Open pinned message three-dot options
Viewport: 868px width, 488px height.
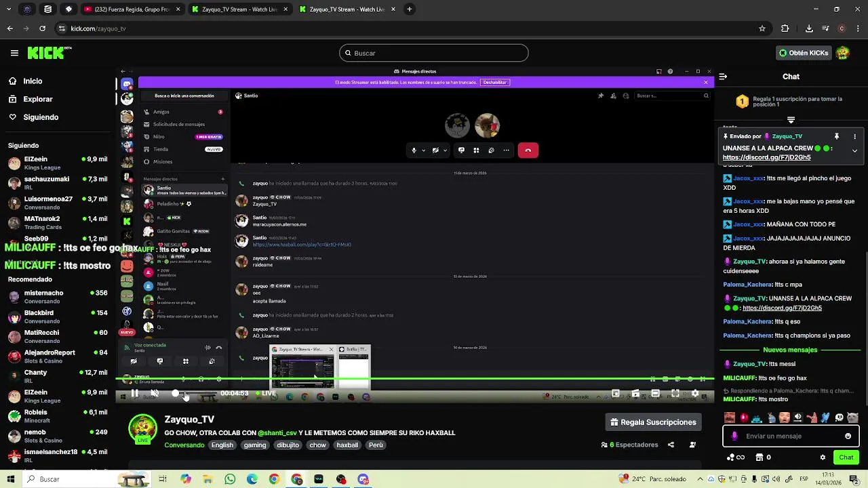[854, 136]
